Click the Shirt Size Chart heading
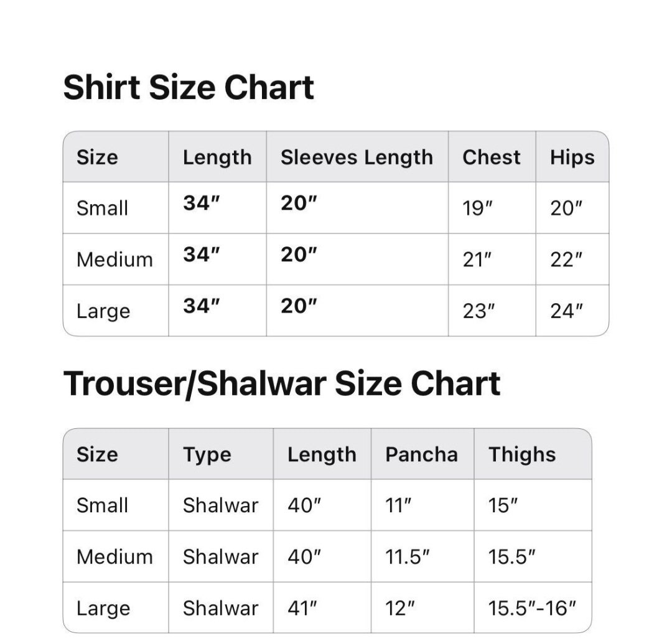 tap(189, 87)
